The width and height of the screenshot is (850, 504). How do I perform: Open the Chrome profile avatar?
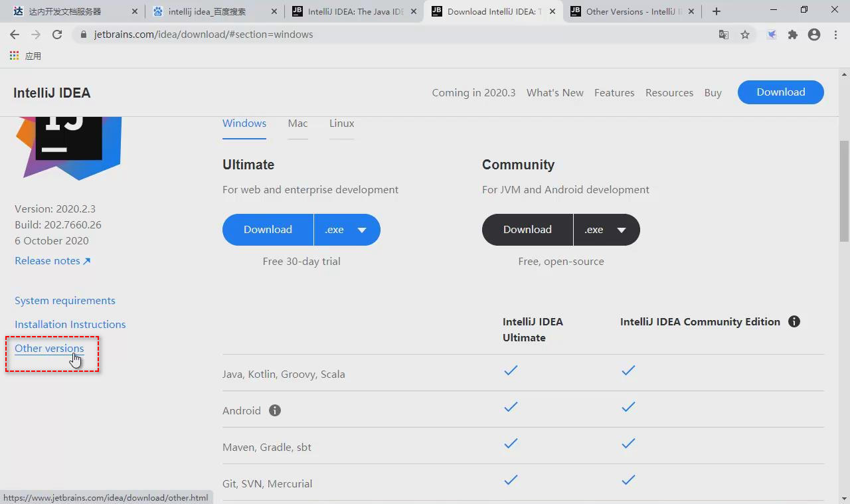pos(814,35)
